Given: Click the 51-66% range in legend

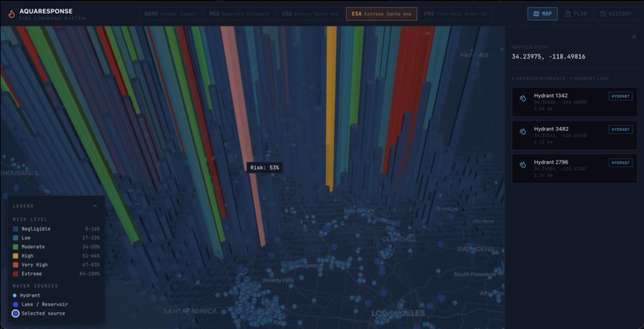Looking at the screenshot, I should tap(91, 256).
